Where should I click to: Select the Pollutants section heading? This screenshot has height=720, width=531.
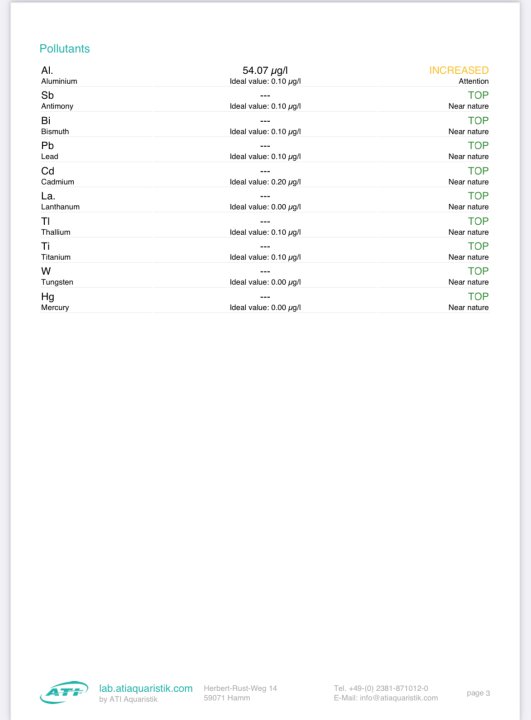[64, 49]
